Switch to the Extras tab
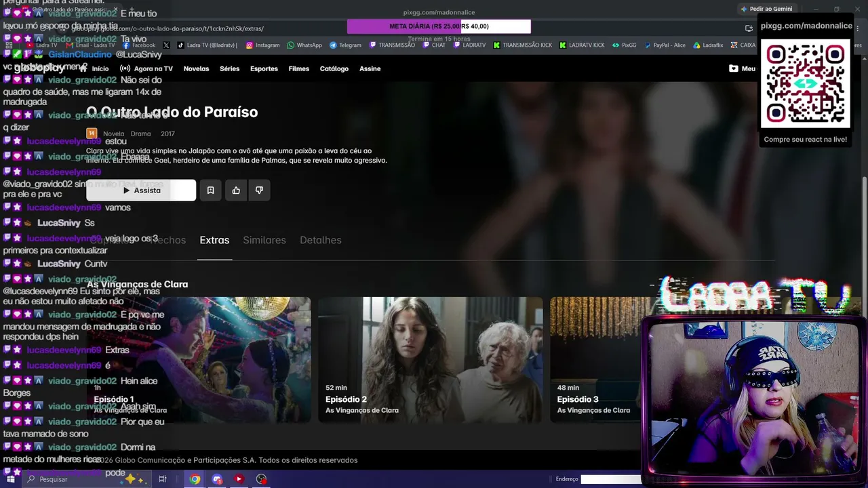The height and width of the screenshot is (488, 868). coord(214,240)
